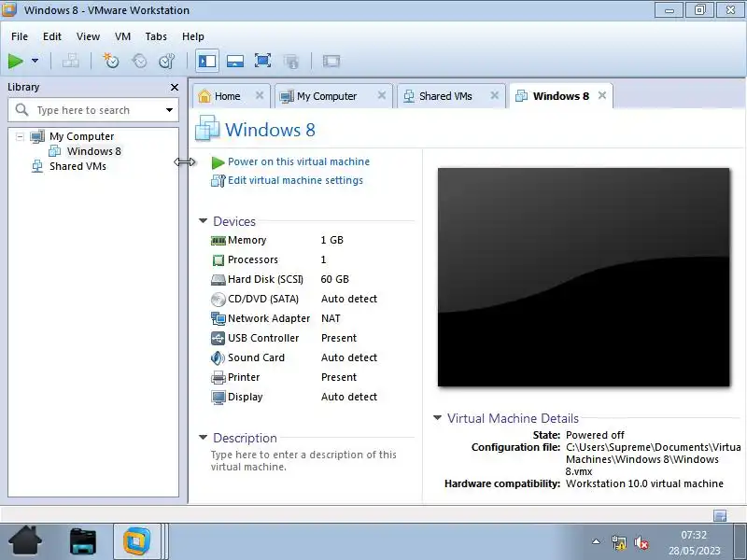Click the Processors device icon

[x=218, y=260]
